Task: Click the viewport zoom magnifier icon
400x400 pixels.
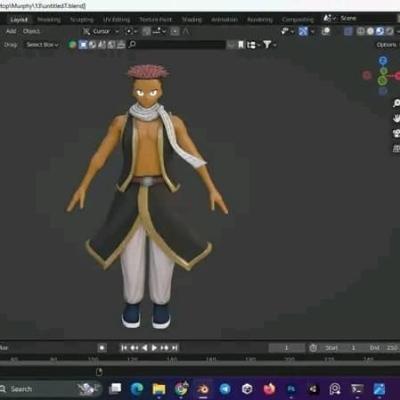Action: [396, 103]
